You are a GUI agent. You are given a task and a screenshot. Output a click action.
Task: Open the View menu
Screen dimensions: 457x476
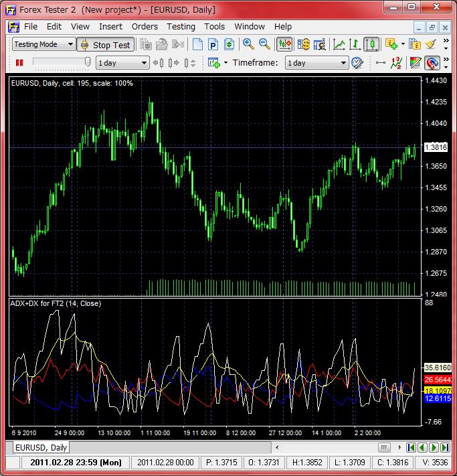pyautogui.click(x=80, y=27)
